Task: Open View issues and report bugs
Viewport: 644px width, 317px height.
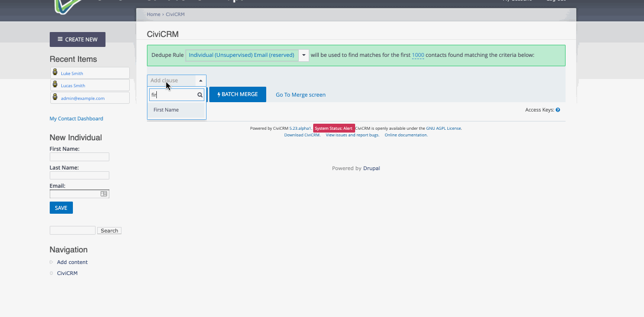Action: 352,135
